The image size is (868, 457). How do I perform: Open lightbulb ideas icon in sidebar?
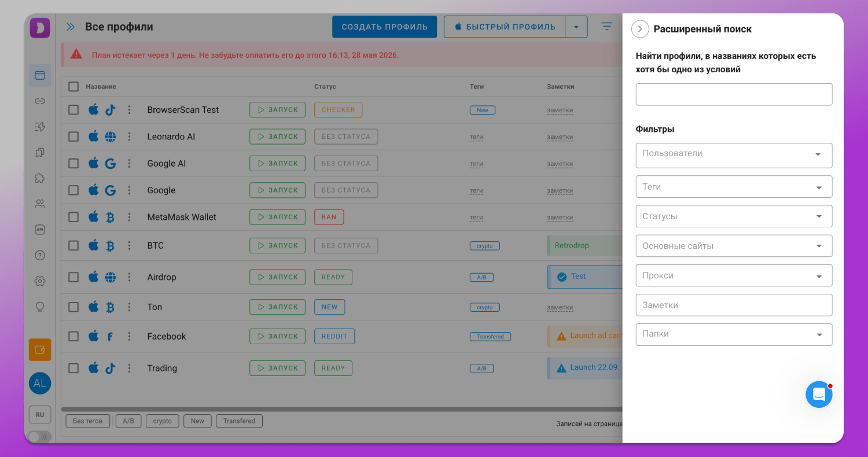40,307
